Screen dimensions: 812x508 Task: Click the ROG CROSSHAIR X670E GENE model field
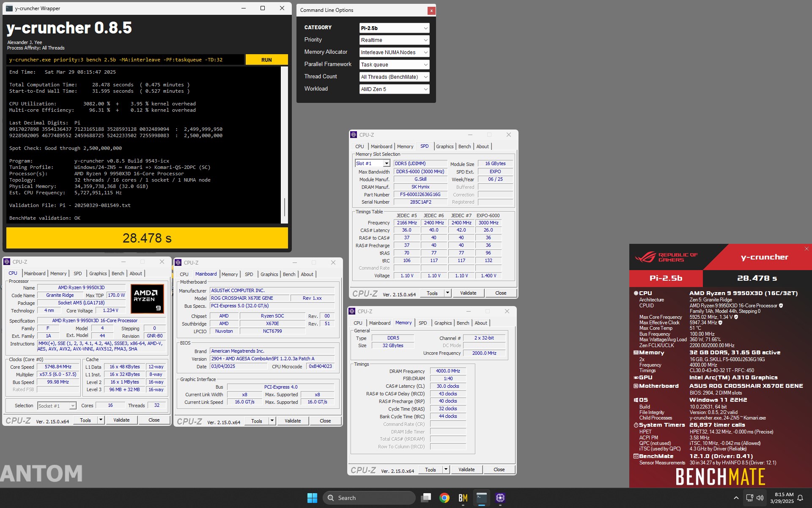250,298
